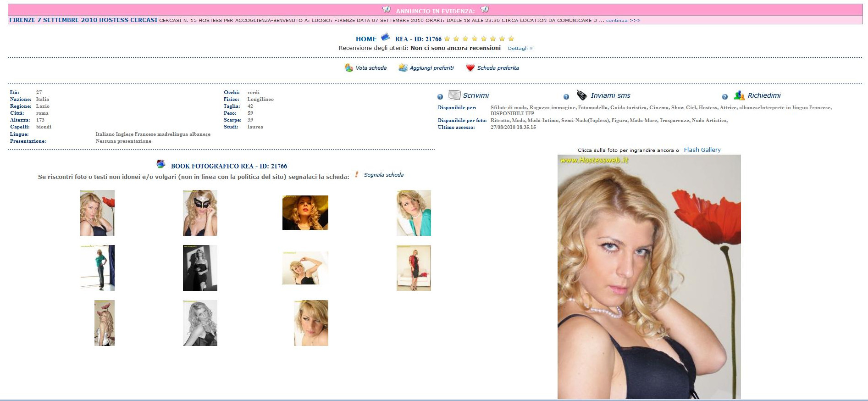
Task: Click the blue book icon beside HOME
Action: pos(385,37)
